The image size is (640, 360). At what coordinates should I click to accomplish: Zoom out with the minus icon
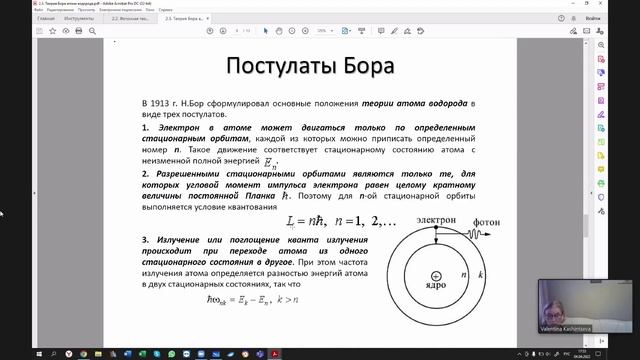coord(292,31)
